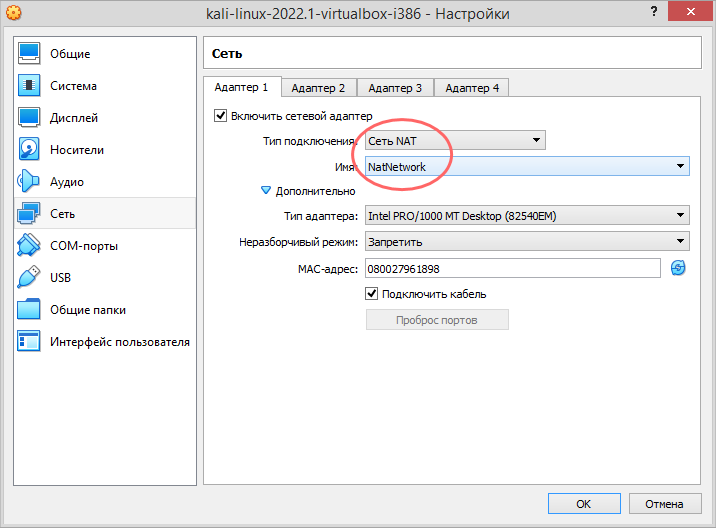Click the VirtualBox gear title icon
The width and height of the screenshot is (716, 528).
click(x=14, y=13)
